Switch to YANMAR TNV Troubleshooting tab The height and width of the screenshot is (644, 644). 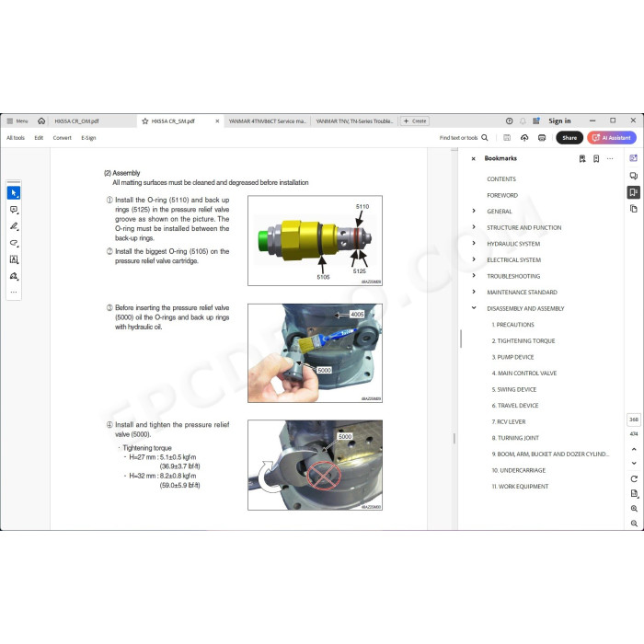(354, 121)
